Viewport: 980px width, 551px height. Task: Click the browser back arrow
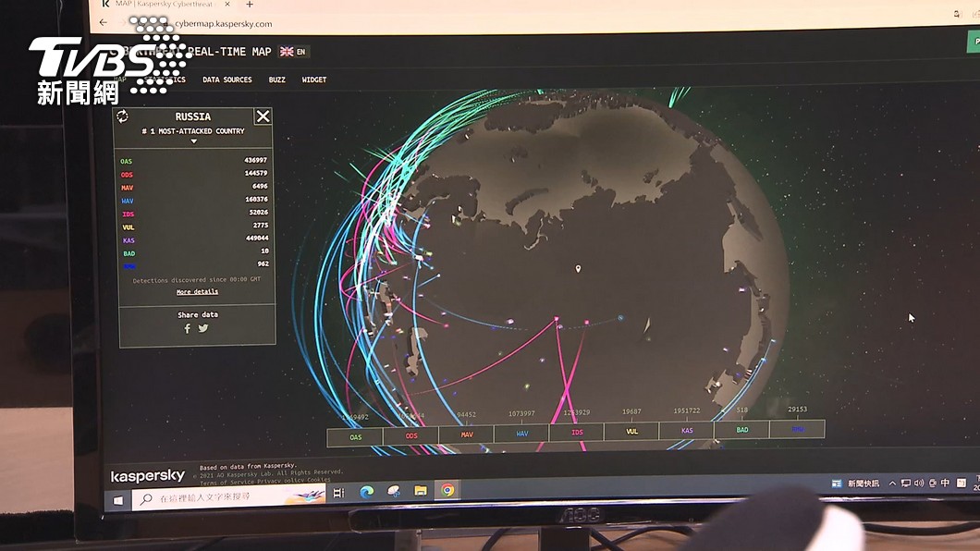coord(104,22)
